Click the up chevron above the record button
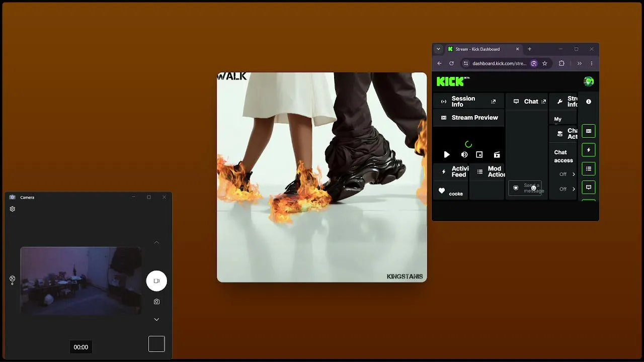The image size is (644, 362). [156, 242]
